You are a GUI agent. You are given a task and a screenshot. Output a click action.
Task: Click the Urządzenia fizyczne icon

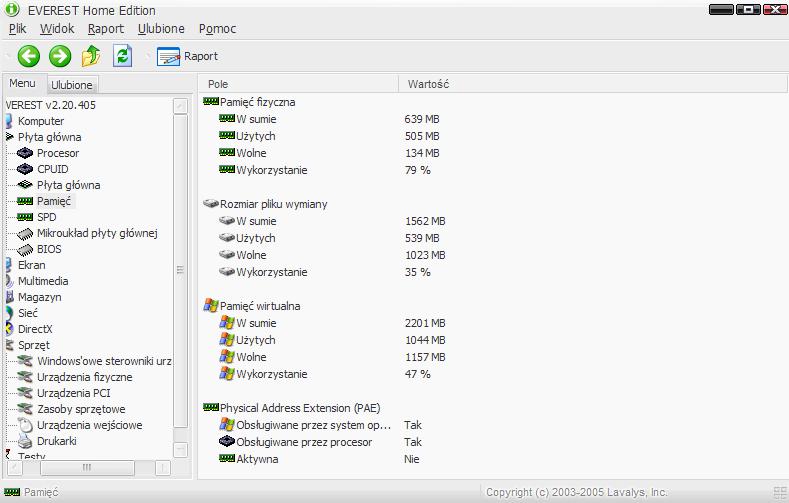(25, 377)
